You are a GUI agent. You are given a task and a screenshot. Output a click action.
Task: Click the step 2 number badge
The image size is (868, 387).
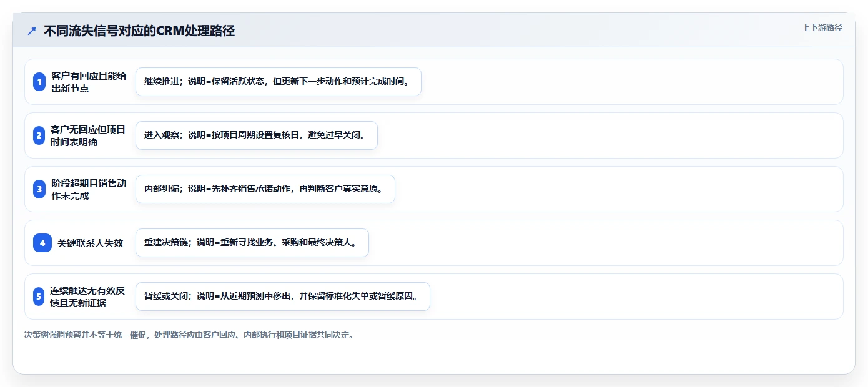tap(39, 135)
